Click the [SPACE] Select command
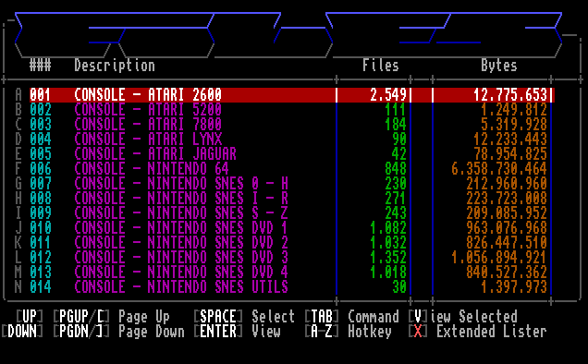The image size is (588, 364). tap(244, 317)
